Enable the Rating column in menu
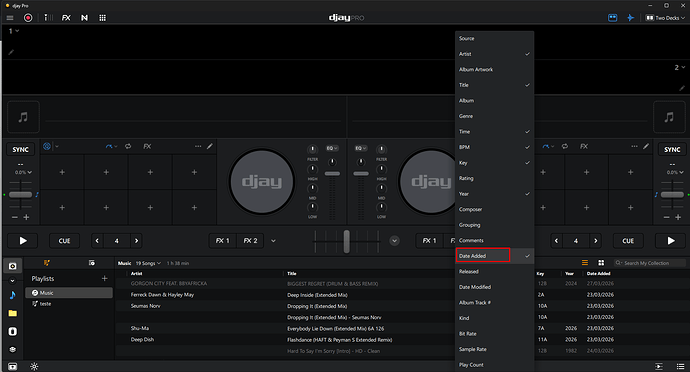Screen dimensions: 690x372 495,178
